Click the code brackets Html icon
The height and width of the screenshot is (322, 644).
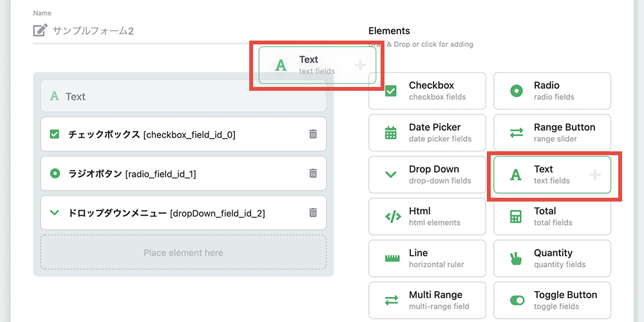393,216
